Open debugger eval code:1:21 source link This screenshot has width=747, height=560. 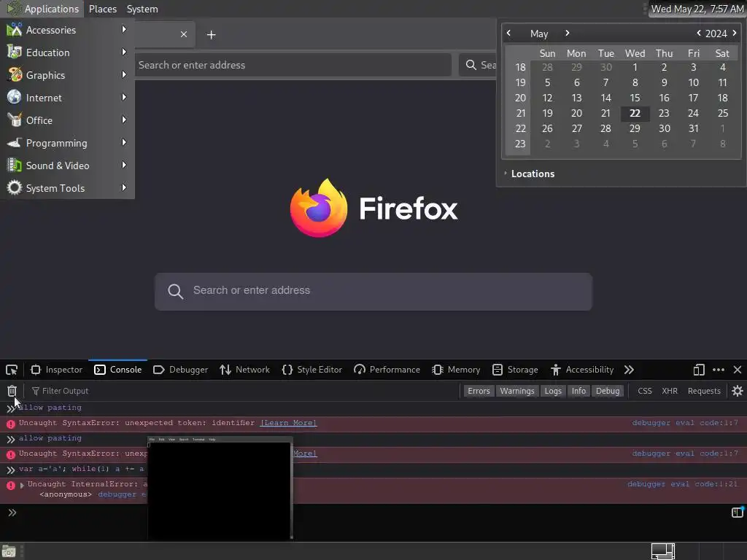click(x=682, y=484)
